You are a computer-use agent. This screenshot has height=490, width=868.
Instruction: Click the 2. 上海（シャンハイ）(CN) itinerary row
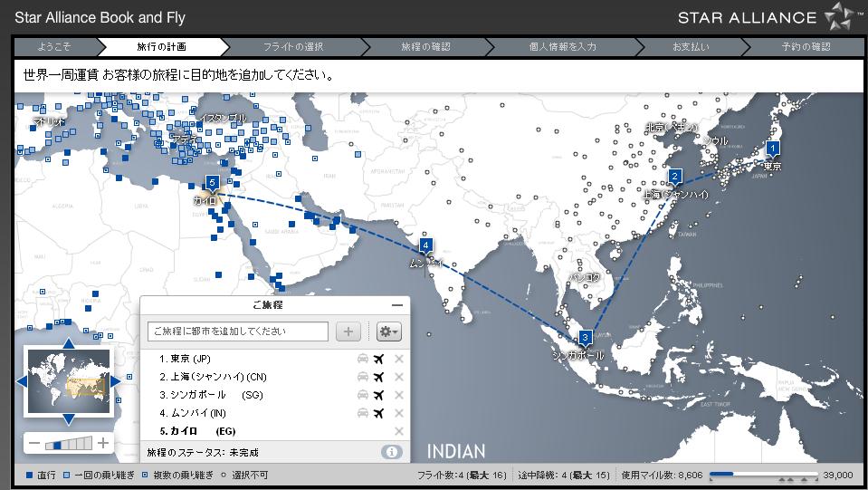pos(275,377)
